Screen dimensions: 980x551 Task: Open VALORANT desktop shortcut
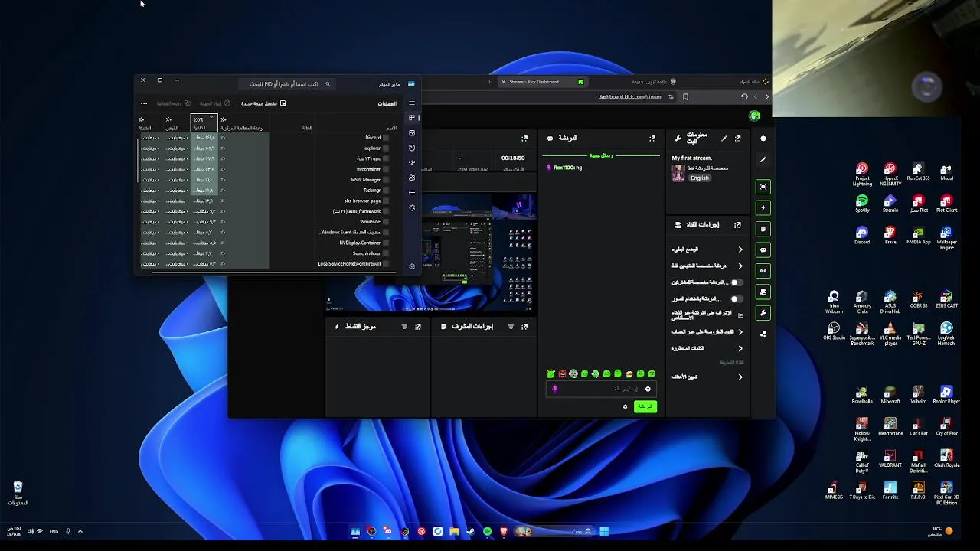tap(890, 458)
